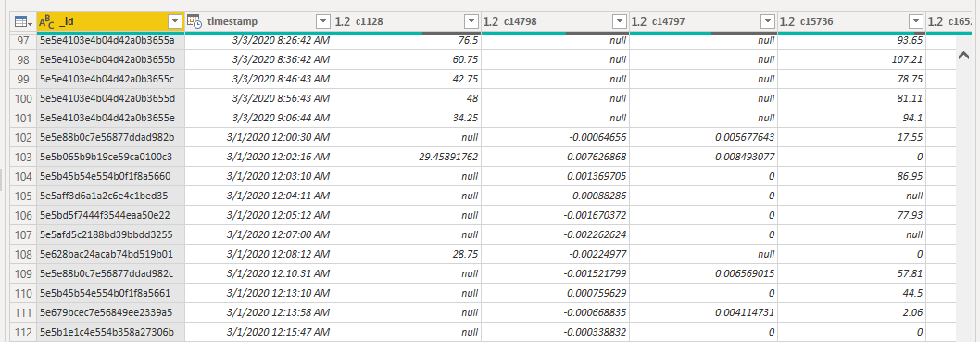Click decimal type icon for c14797 column
This screenshot has width=980, height=342.
click(x=639, y=22)
